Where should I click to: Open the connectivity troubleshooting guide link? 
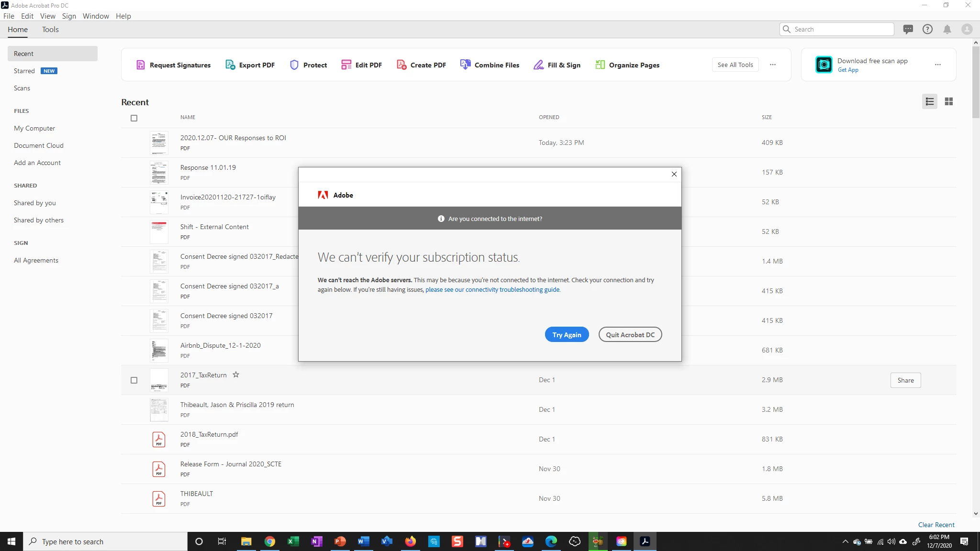tap(492, 290)
